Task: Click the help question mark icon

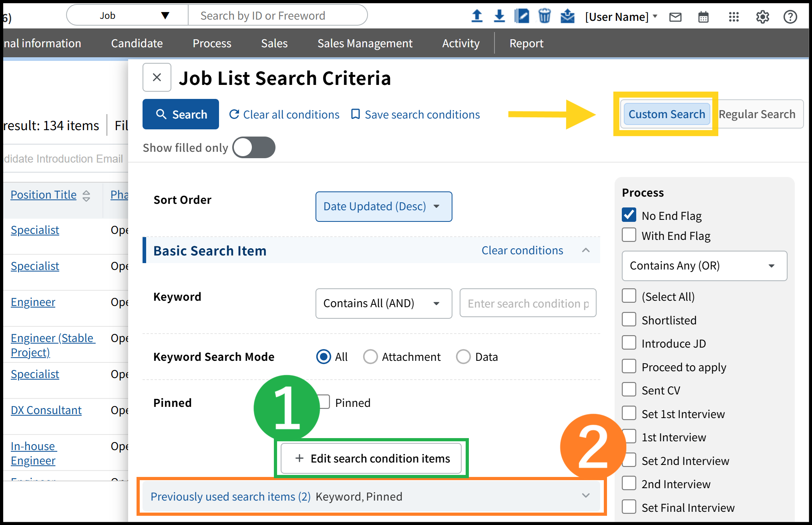Action: [x=790, y=17]
